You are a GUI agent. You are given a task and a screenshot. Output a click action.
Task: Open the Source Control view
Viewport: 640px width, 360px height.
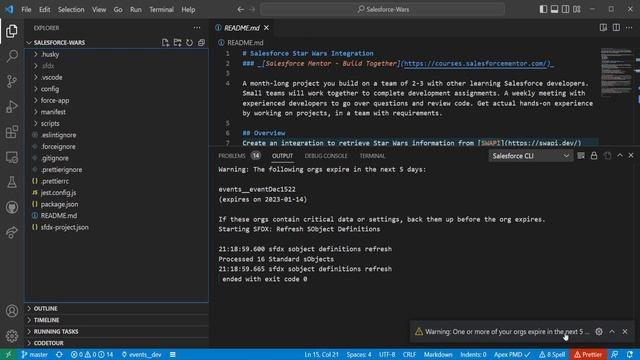coord(12,81)
